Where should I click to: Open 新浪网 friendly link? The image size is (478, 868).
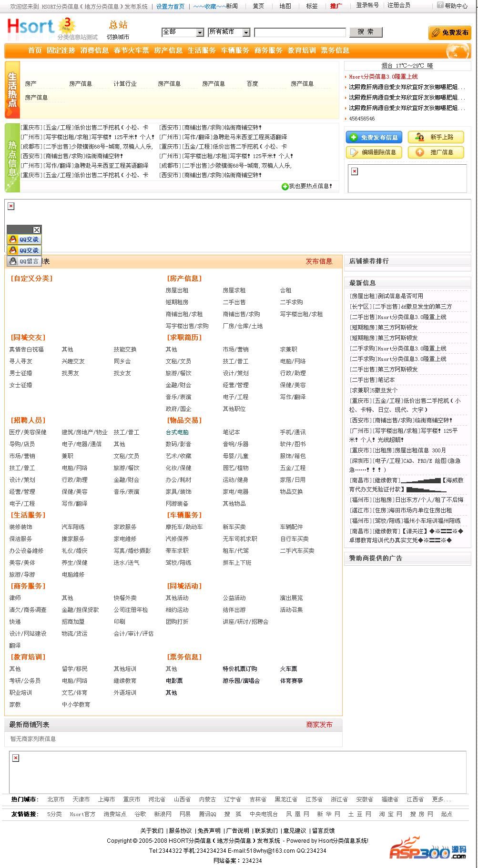[x=163, y=814]
